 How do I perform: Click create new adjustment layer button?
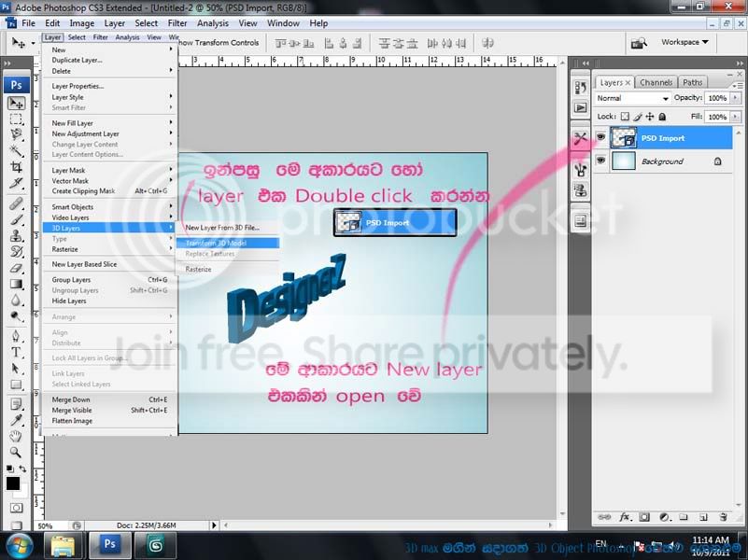pos(665,517)
